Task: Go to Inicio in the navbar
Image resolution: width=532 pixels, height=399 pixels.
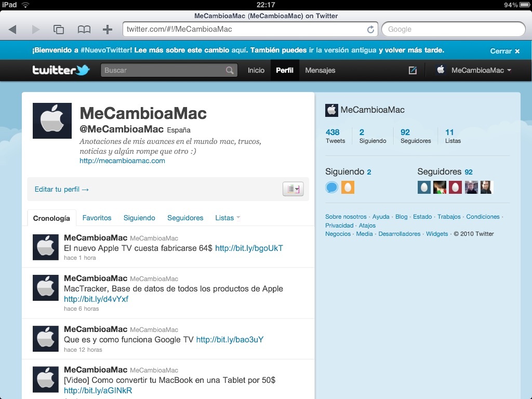Action: point(256,70)
